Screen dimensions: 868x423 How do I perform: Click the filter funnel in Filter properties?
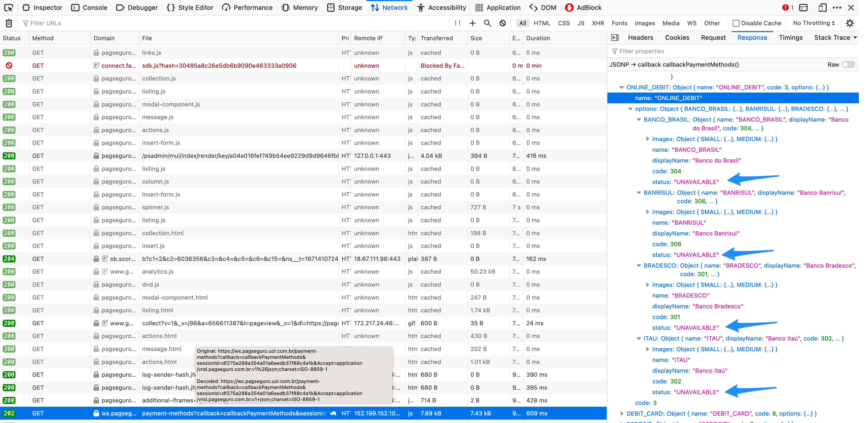coord(615,51)
